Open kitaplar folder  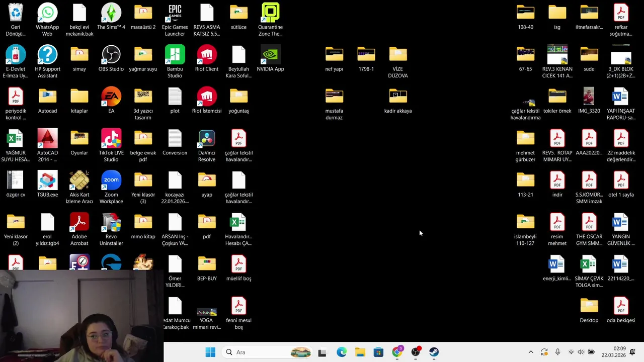point(79,96)
